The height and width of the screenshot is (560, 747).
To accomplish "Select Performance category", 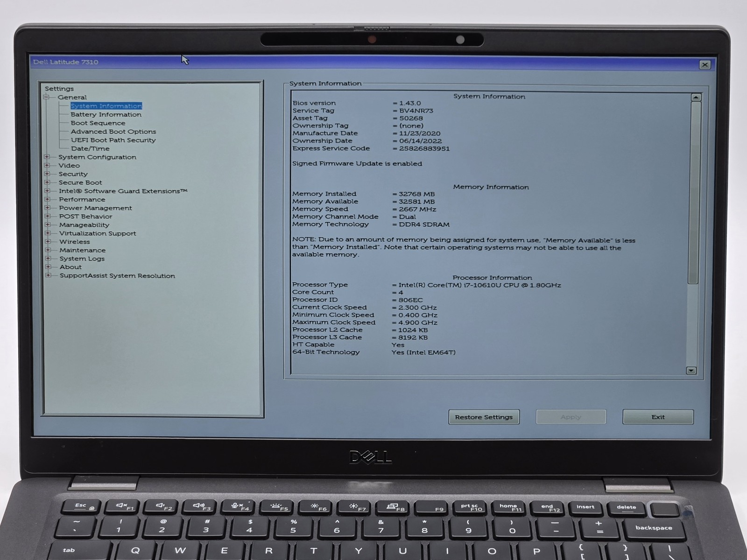I will click(x=82, y=199).
